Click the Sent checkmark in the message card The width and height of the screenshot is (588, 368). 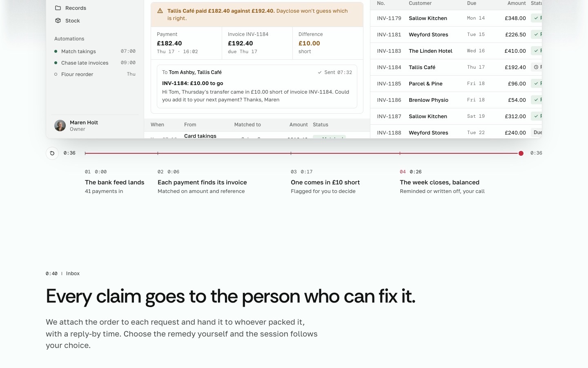click(320, 72)
